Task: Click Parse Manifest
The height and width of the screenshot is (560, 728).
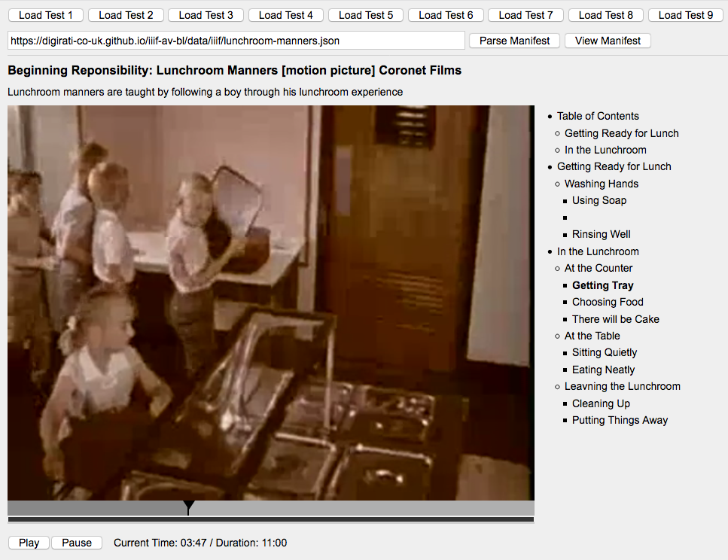Action: [514, 41]
